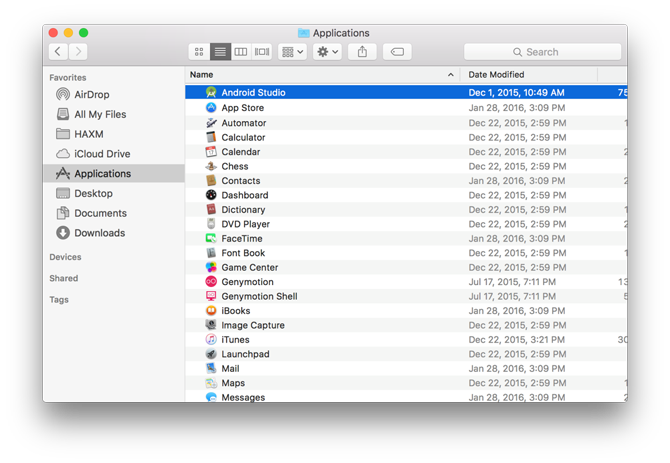Switch to icon view
This screenshot has height=463, width=670.
click(199, 52)
